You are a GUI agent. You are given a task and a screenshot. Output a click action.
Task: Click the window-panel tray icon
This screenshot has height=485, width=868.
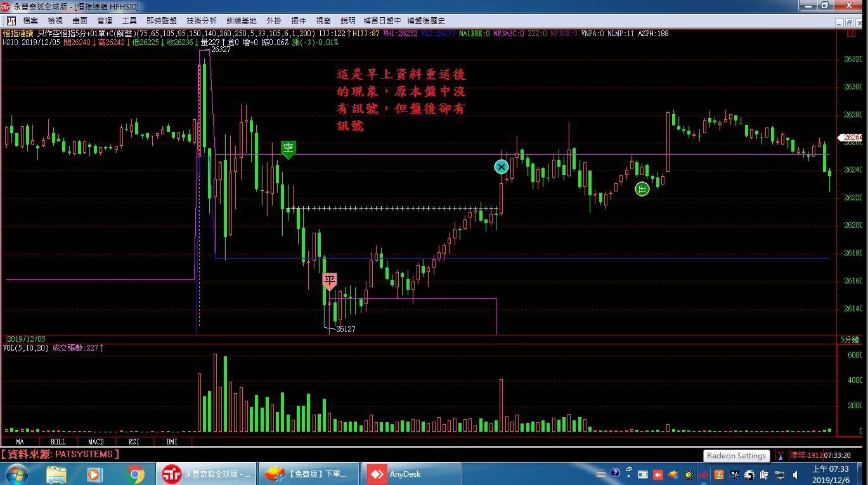click(643, 474)
